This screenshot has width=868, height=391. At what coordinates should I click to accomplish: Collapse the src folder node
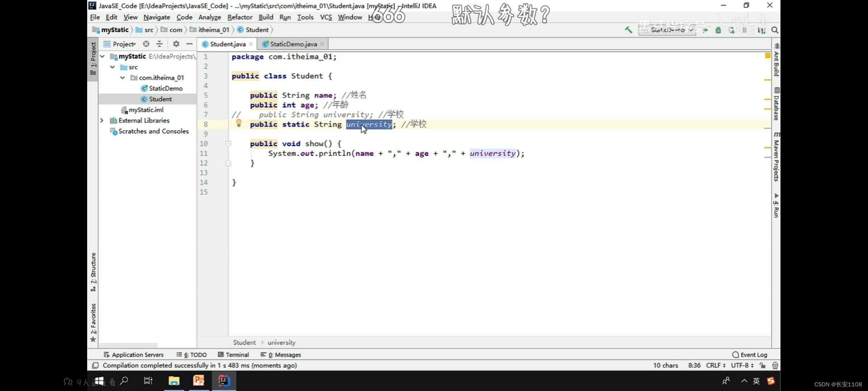click(112, 67)
